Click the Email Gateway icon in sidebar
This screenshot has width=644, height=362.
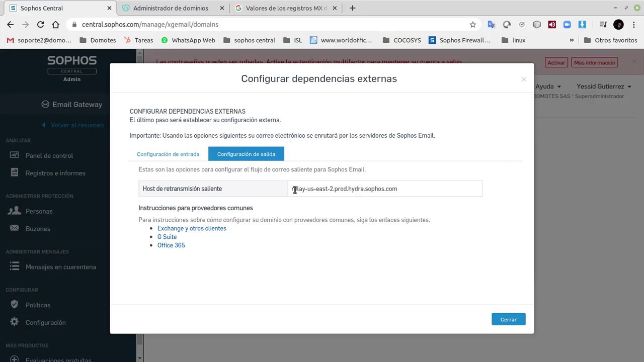45,105
